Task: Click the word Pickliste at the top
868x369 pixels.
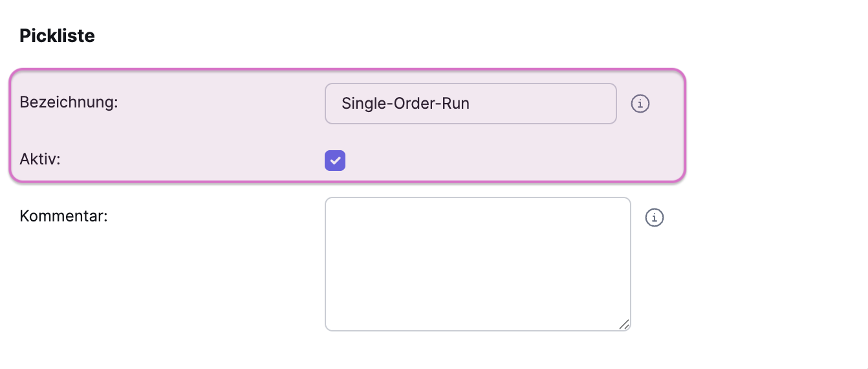Action: 57,36
